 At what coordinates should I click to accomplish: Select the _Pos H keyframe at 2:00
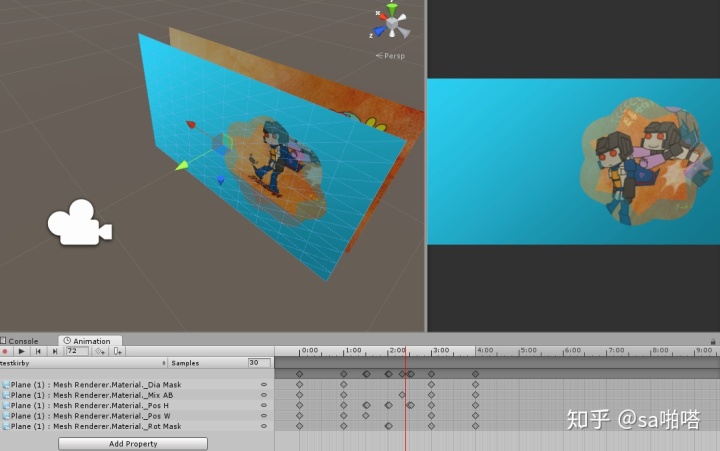point(388,406)
